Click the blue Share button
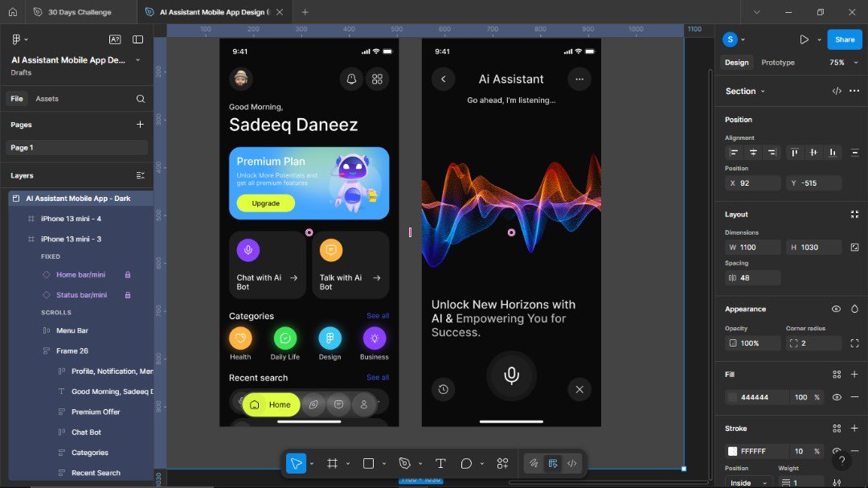This screenshot has height=488, width=868. 844,39
